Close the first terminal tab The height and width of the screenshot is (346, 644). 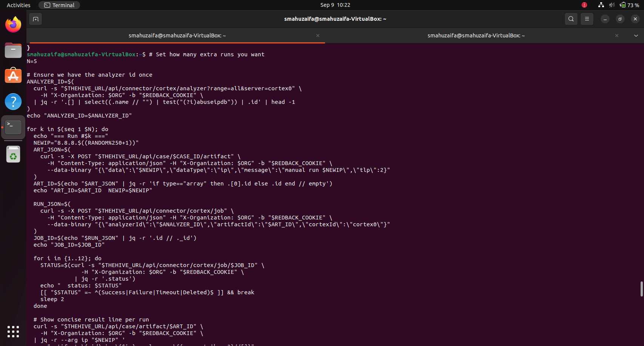tap(318, 36)
